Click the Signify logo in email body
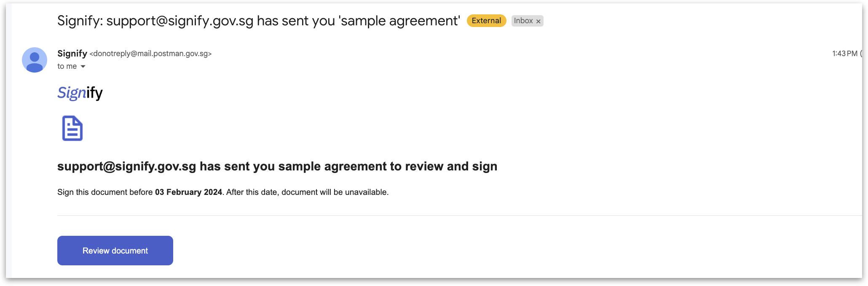This screenshot has width=868, height=286. pyautogui.click(x=80, y=93)
